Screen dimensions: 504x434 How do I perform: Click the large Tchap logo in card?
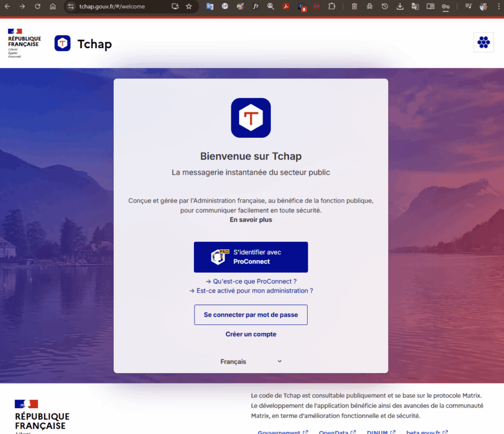click(x=251, y=118)
